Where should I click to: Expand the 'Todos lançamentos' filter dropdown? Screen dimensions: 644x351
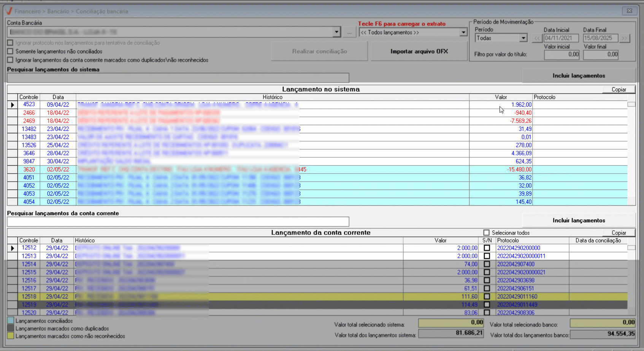pos(463,32)
